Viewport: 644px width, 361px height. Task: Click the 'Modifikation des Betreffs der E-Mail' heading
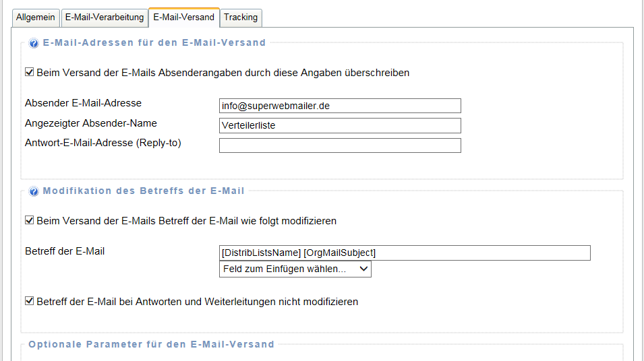tap(144, 191)
